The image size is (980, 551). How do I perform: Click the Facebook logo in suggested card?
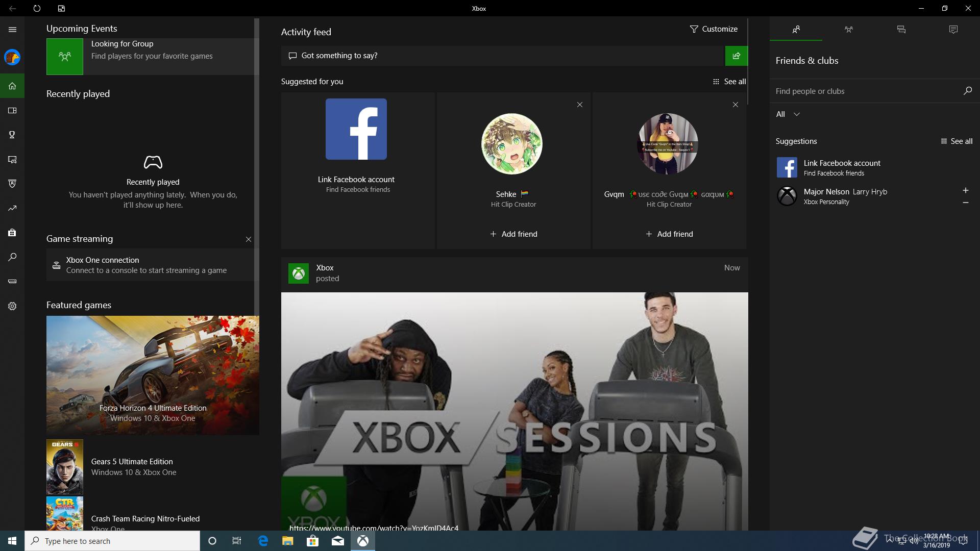(356, 129)
